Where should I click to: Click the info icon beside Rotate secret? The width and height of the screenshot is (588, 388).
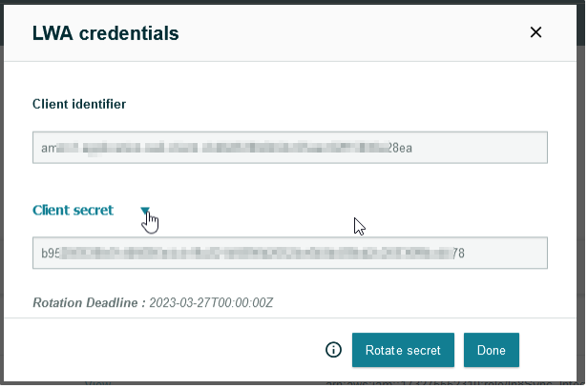(333, 350)
